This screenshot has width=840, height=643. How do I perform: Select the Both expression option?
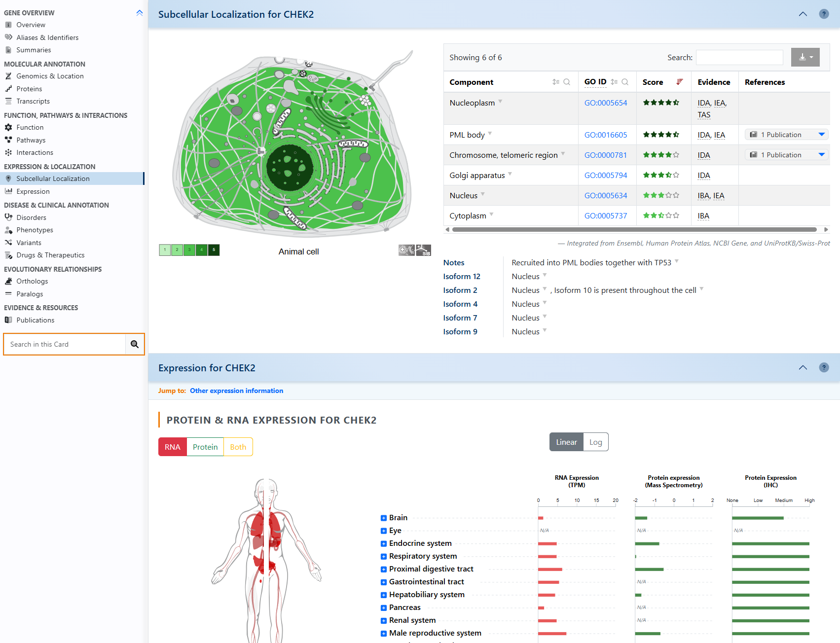click(238, 447)
